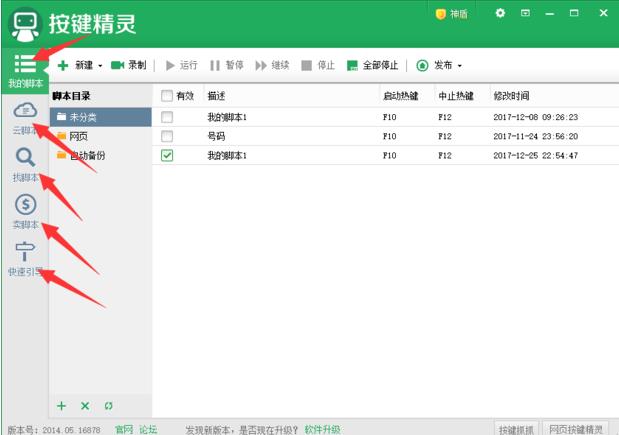The image size is (619, 435).
Task: Uncheck the 2017-12-25 script checkbox
Action: tap(167, 156)
